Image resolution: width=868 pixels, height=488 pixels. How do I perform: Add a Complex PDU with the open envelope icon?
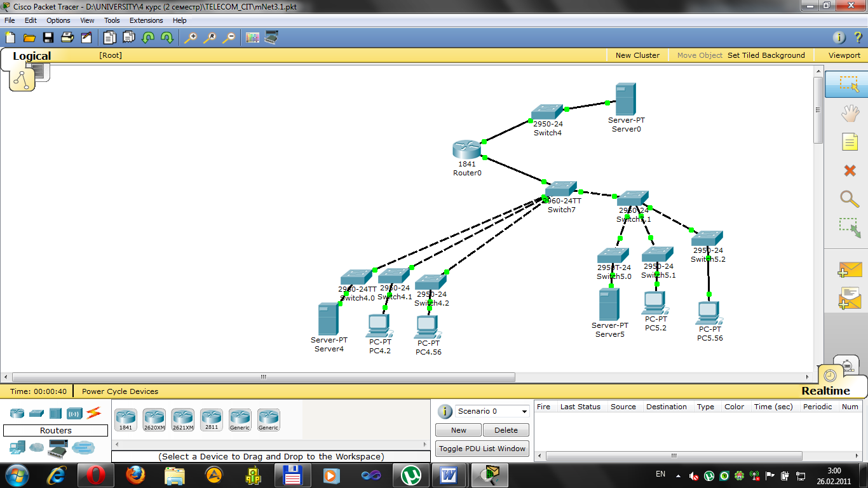[x=850, y=299]
